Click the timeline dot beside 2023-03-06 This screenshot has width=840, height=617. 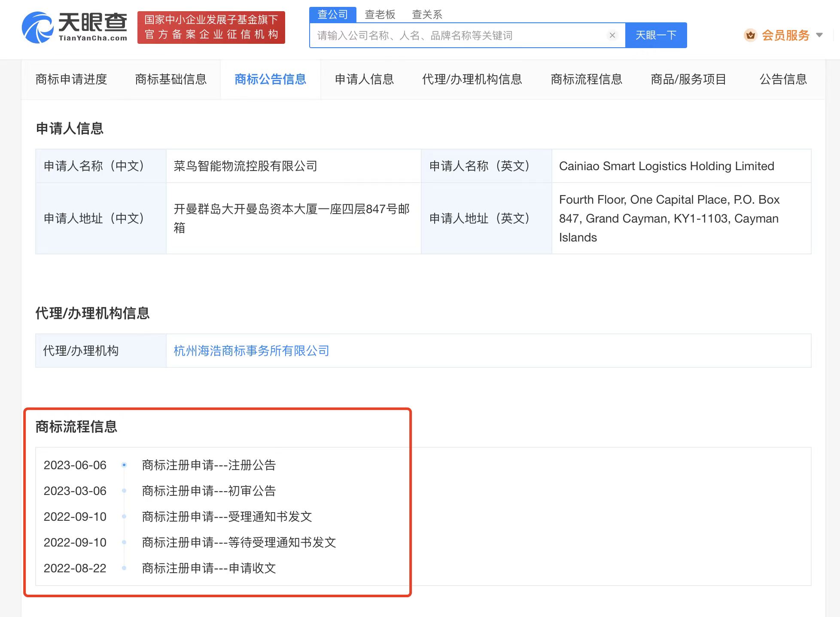click(x=125, y=491)
